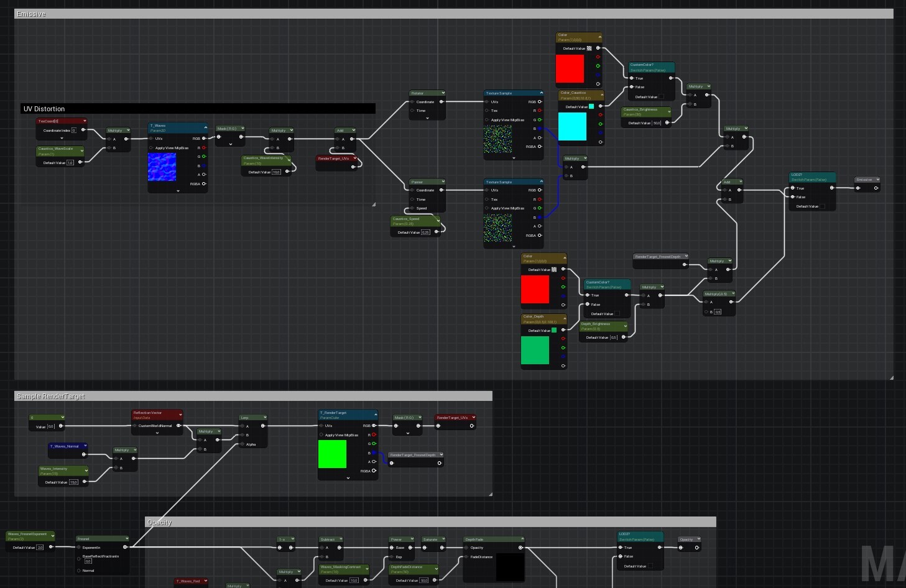Click the red color swatch on the Color parameter node
906x588 pixels.
coord(570,68)
